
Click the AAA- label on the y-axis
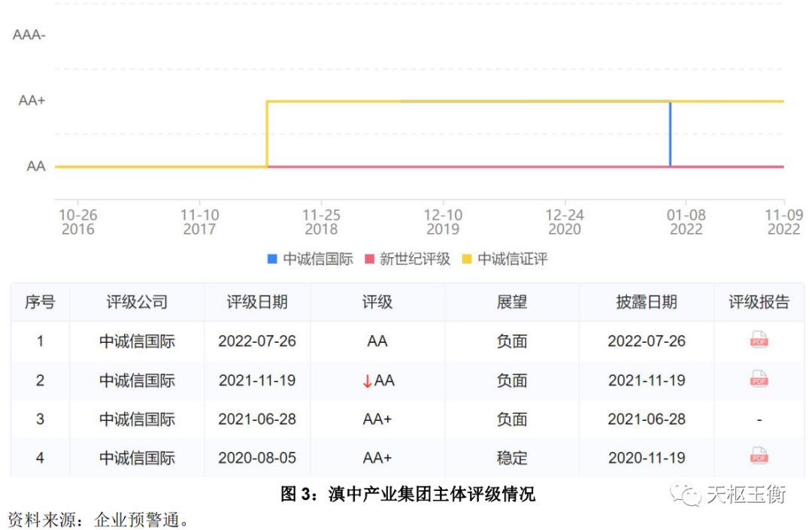[29, 35]
